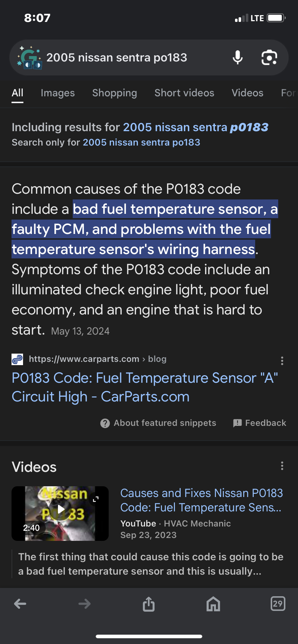Tap the Google logo in search bar
Viewport: 298px width, 644px height.
tap(30, 58)
